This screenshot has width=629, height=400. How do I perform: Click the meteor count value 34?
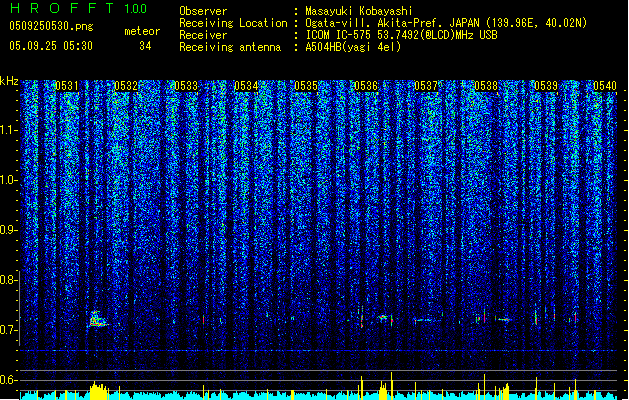145,46
